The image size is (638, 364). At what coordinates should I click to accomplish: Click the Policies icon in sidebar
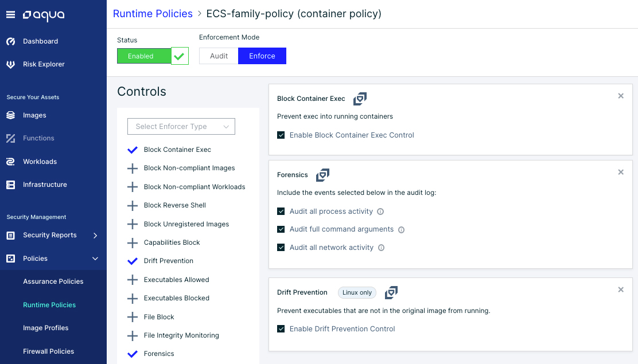tap(10, 259)
